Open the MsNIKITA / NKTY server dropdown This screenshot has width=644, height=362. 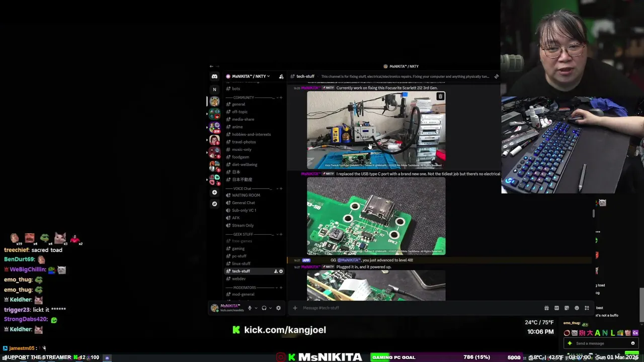click(250, 76)
